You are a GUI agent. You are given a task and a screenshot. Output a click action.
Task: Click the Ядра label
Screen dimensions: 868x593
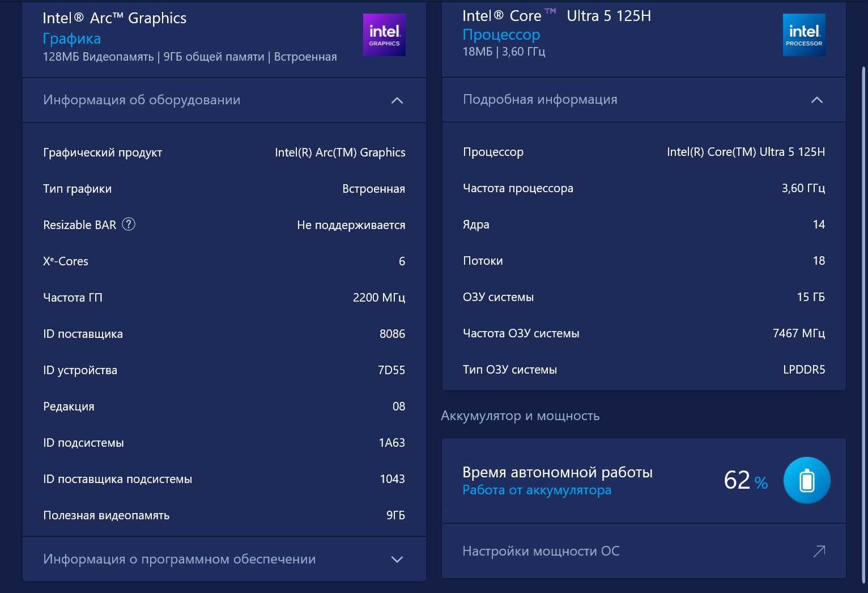pos(476,225)
